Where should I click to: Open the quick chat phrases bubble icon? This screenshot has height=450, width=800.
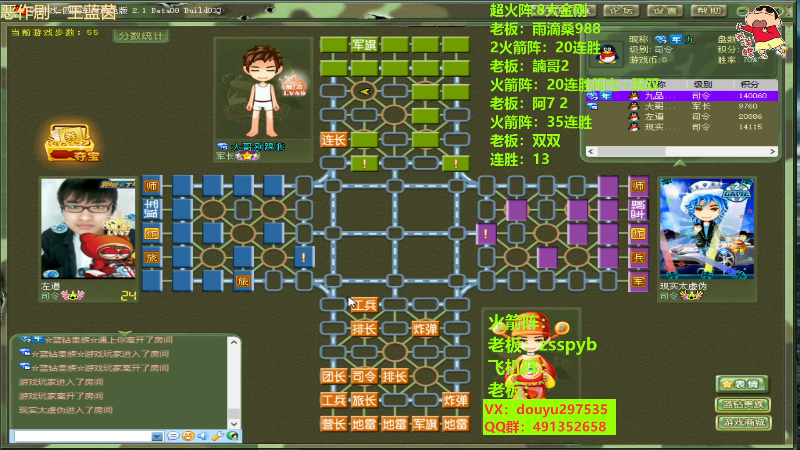coord(173,436)
